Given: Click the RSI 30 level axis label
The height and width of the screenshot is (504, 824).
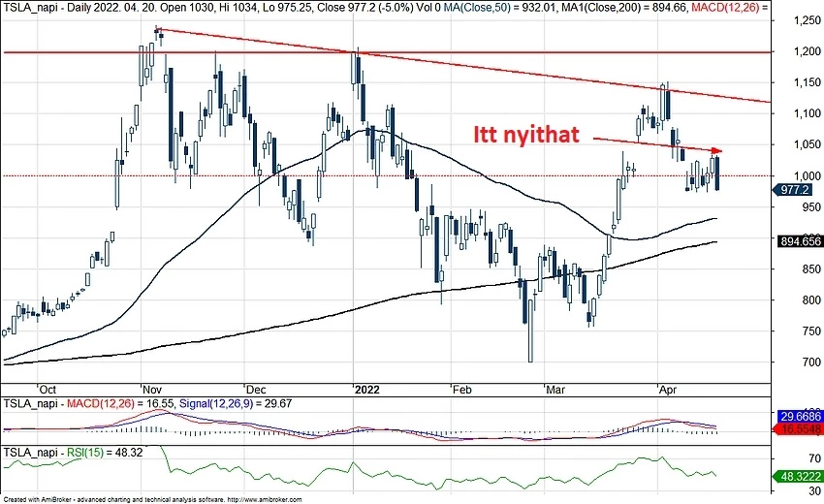Looking at the screenshot, I should pyautogui.click(x=814, y=492).
